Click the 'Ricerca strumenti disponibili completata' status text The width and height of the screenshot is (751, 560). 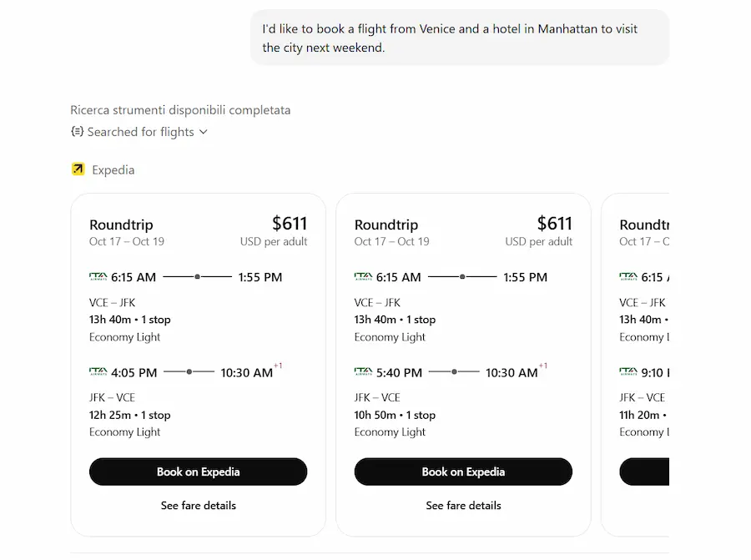click(180, 110)
